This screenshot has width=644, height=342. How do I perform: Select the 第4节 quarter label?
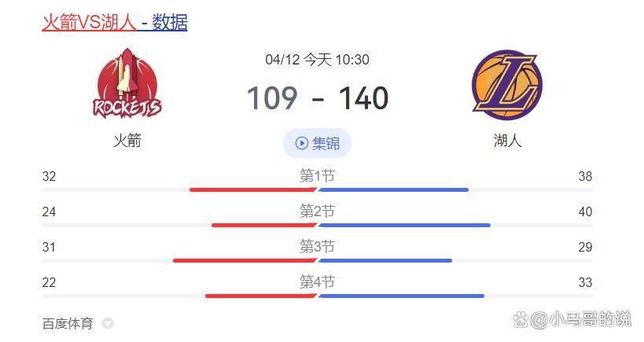(317, 281)
